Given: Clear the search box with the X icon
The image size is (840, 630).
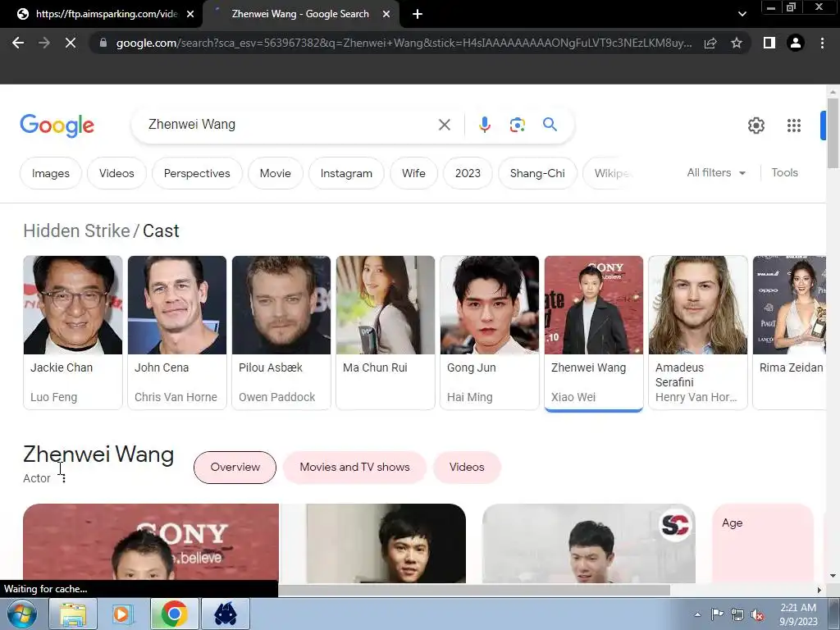Looking at the screenshot, I should point(444,125).
